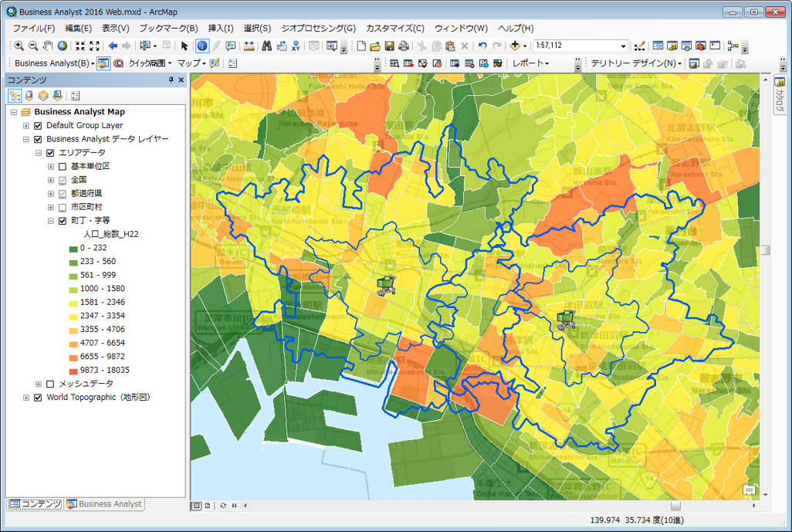Open the ArcToolbox window icon
This screenshot has width=792, height=532.
pyautogui.click(x=701, y=46)
